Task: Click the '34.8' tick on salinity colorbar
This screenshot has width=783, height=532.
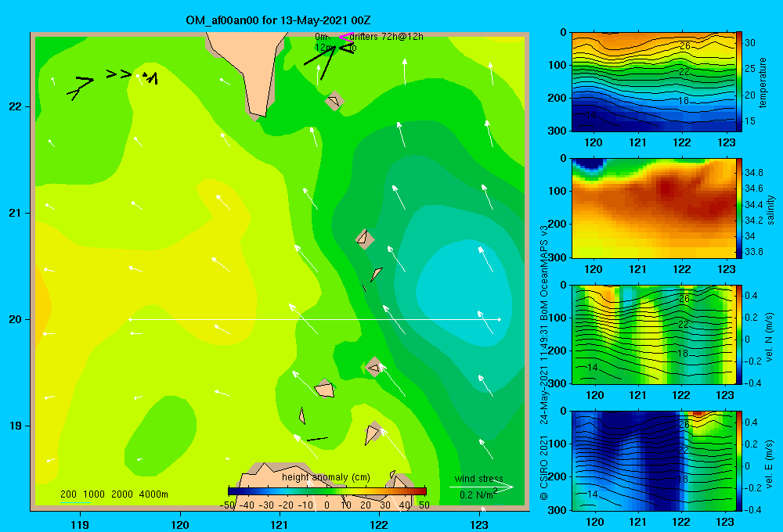Action: point(753,173)
